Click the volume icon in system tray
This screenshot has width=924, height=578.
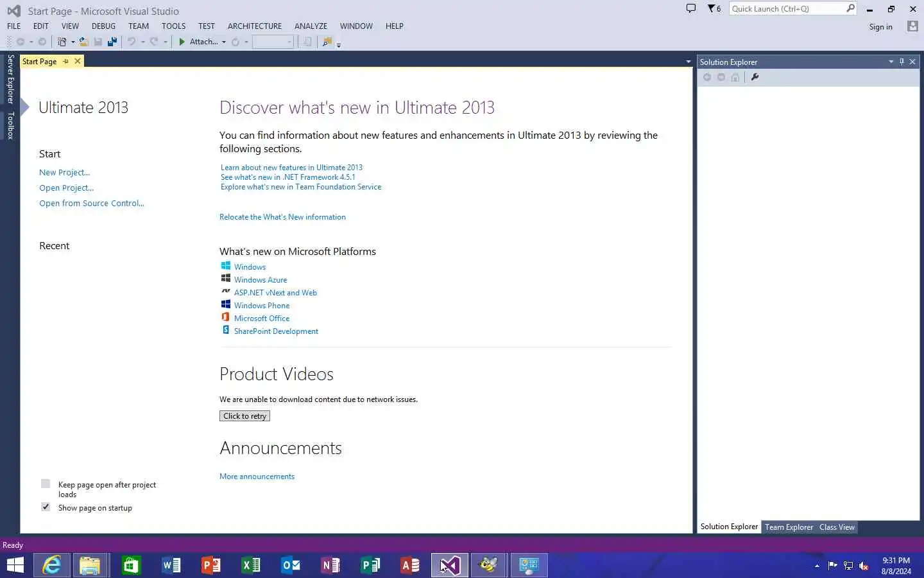864,566
